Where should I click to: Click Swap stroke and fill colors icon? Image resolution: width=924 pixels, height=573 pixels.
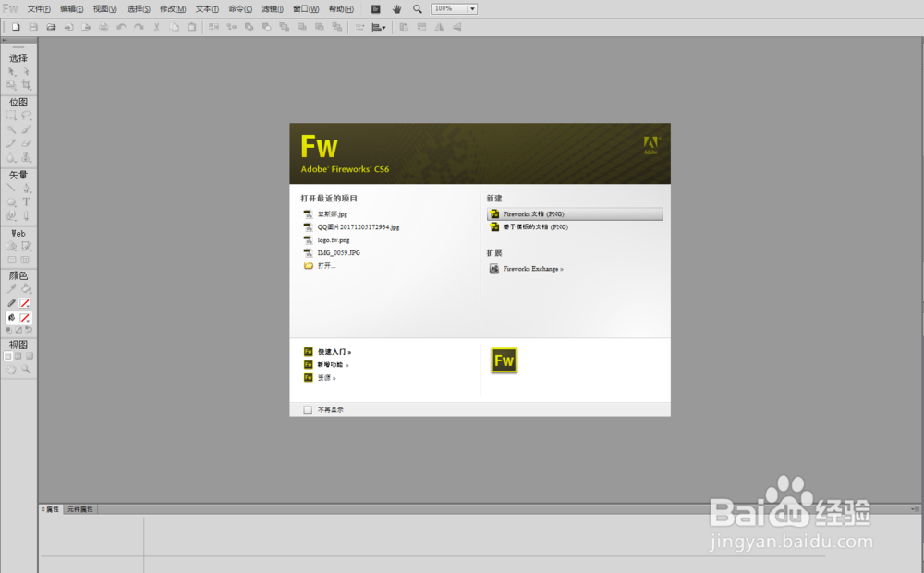tap(29, 330)
